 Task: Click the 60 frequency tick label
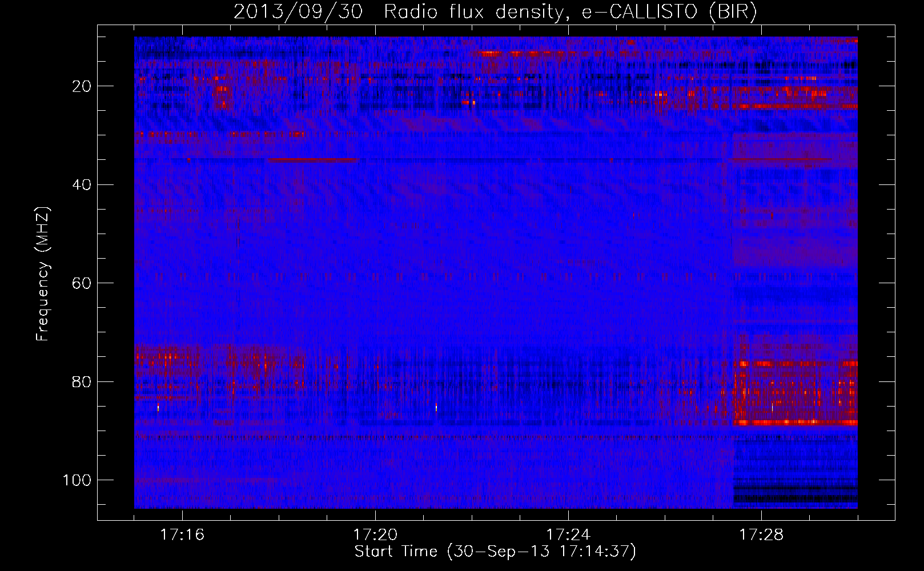[82, 283]
